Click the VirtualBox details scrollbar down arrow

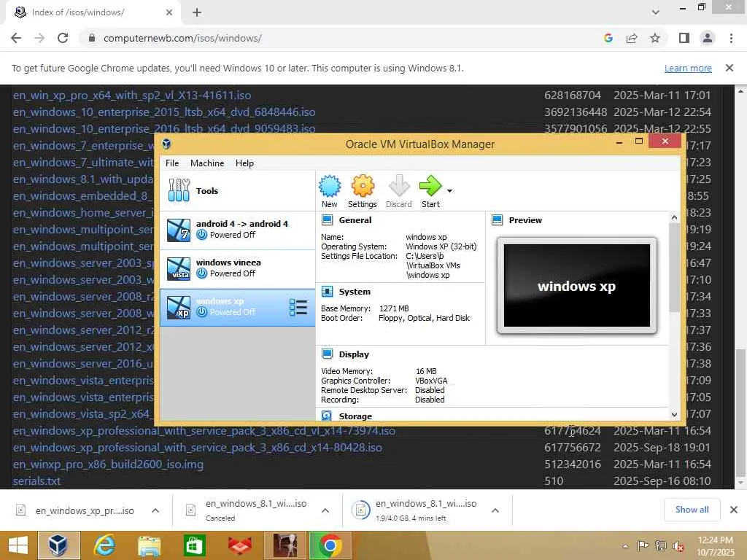(674, 415)
